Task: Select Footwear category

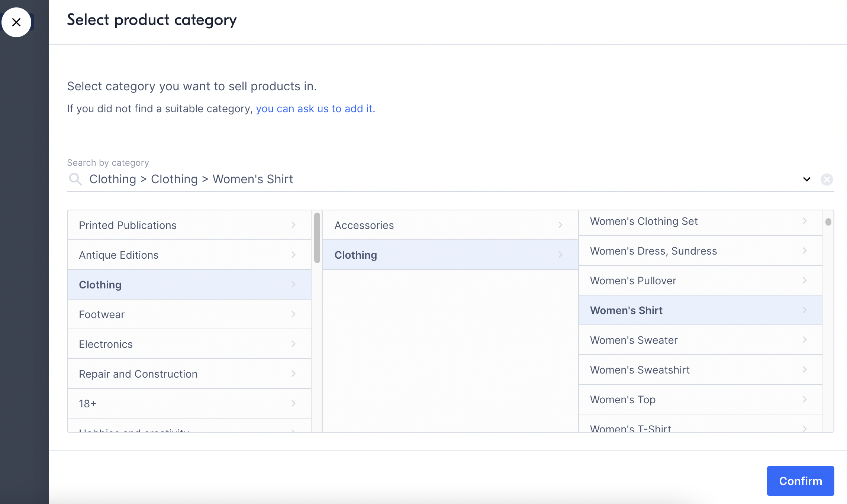Action: pyautogui.click(x=189, y=314)
